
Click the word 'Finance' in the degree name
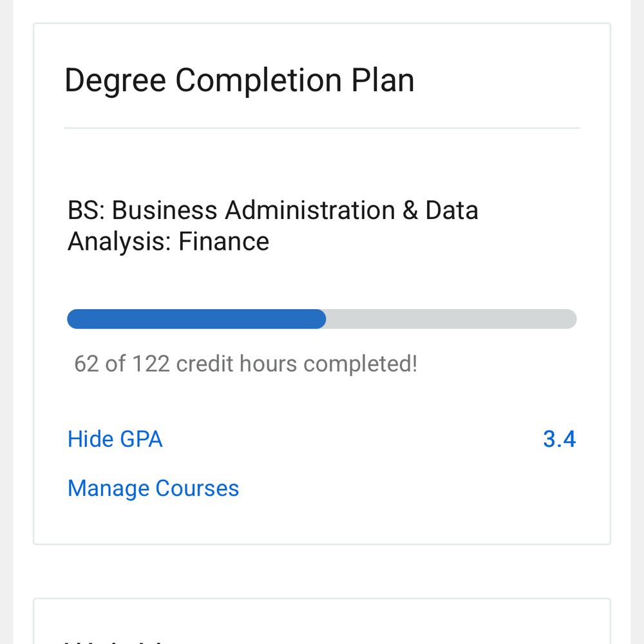point(223,241)
